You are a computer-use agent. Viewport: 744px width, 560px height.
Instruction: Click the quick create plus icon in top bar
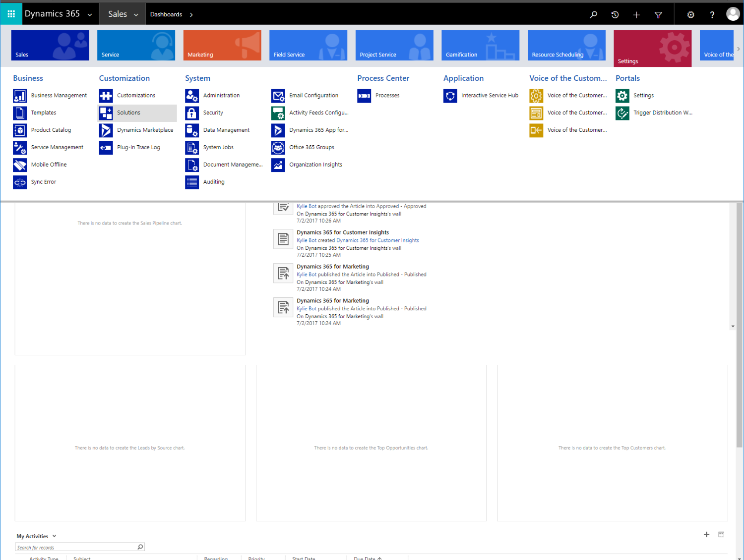(x=636, y=14)
